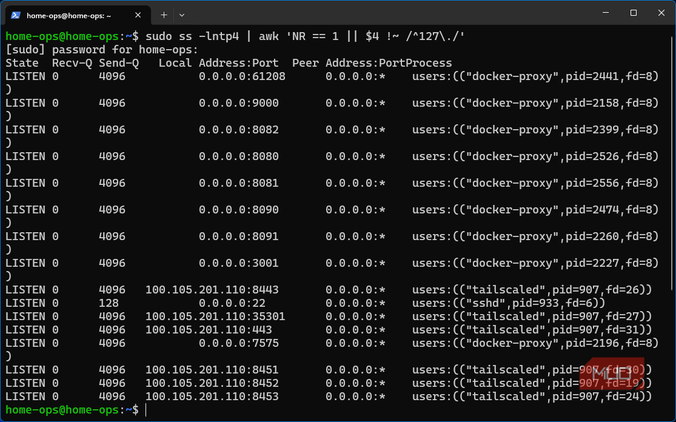Click the address 100.105.201.110:8443

(x=212, y=290)
